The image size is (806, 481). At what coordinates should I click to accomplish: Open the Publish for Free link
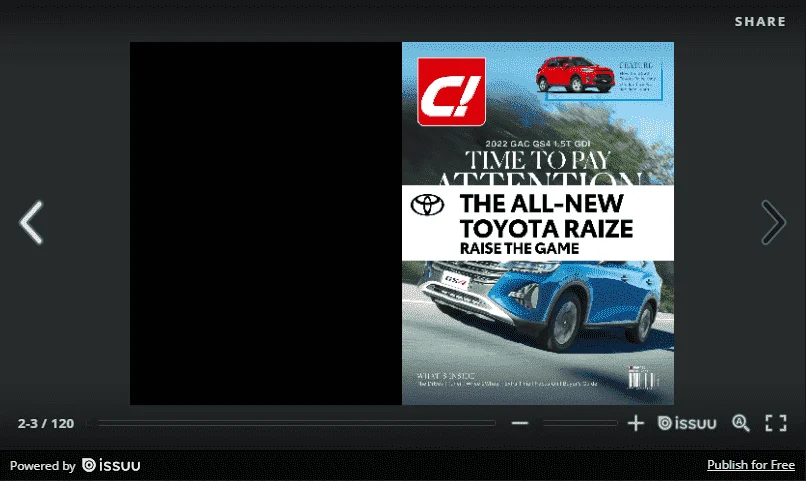(x=751, y=465)
